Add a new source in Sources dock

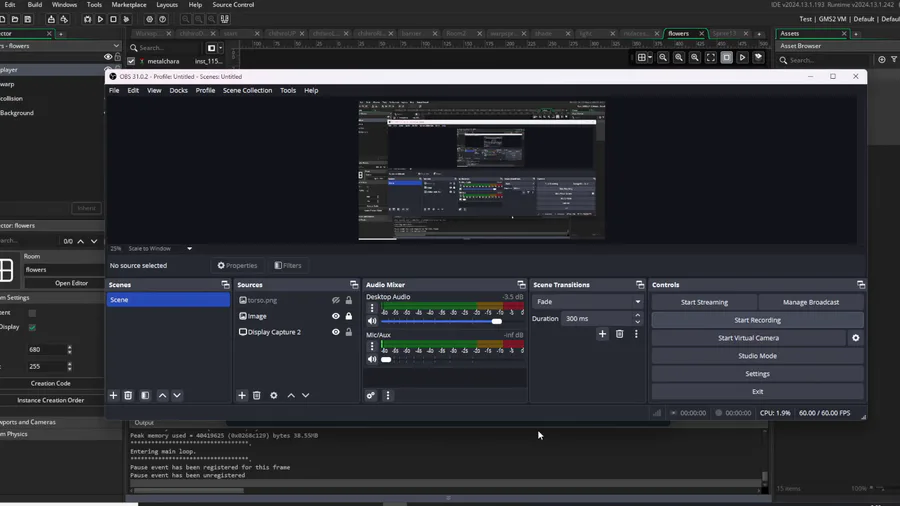tap(242, 395)
